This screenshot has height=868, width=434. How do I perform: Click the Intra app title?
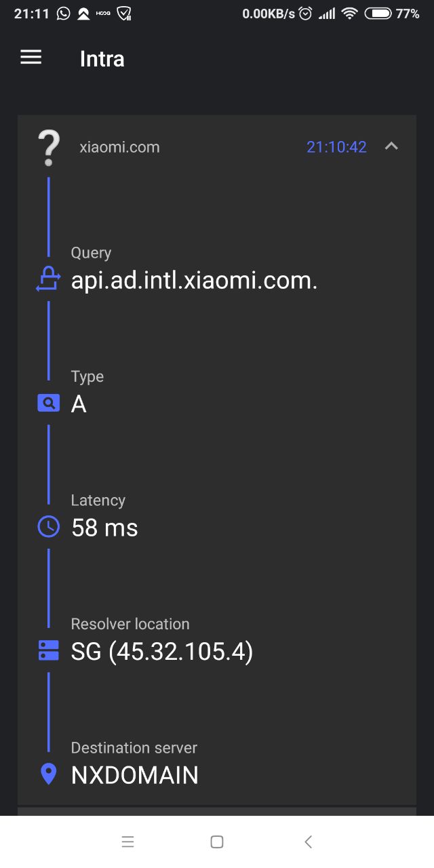[102, 59]
